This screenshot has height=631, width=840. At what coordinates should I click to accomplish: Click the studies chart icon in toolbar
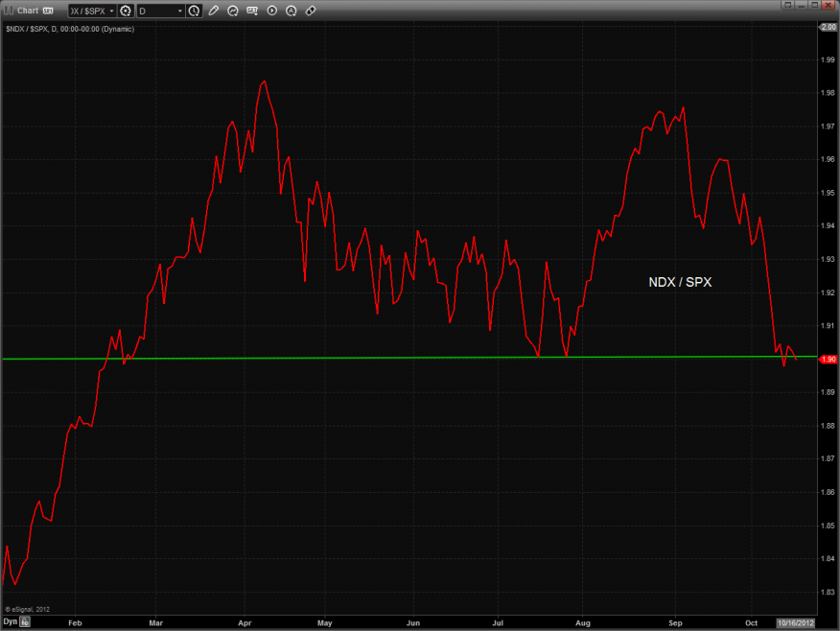pos(233,11)
